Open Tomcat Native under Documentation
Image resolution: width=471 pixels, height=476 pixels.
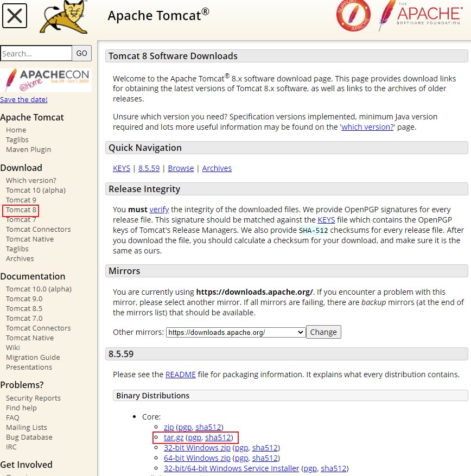point(30,338)
